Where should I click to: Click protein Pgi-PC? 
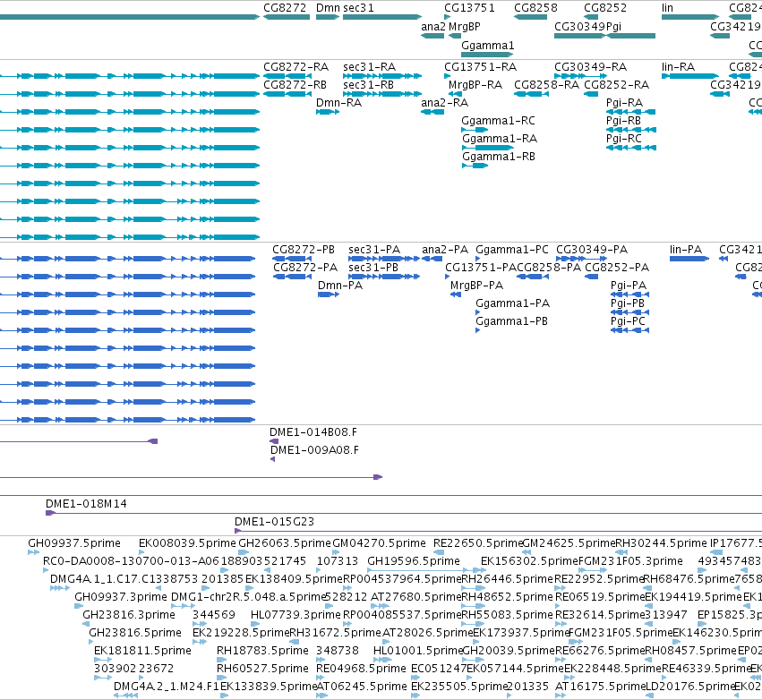(x=628, y=321)
